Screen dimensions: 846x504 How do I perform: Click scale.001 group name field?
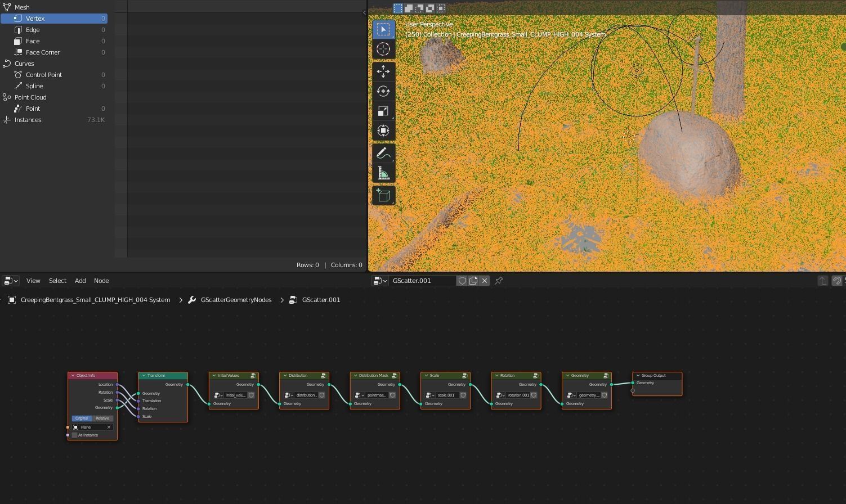[447, 395]
